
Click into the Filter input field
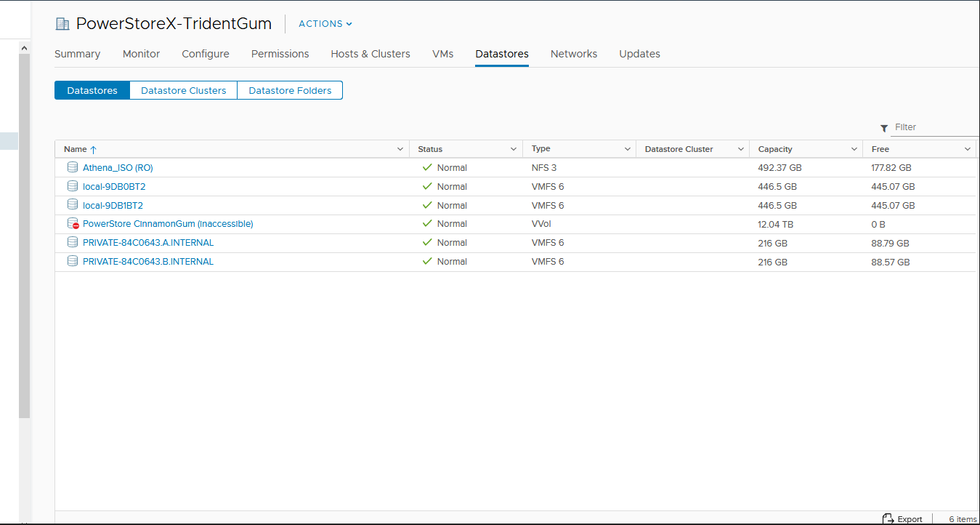pos(936,127)
